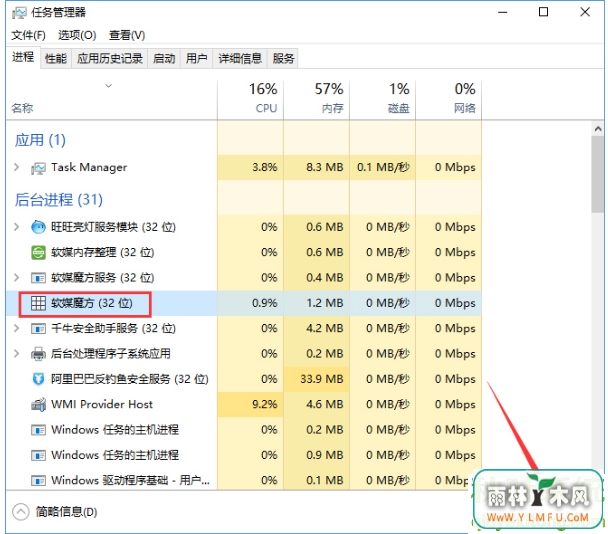Select the 阿里巴巴反钓鱼安全服务 (32 位) row
Screen dimensions: 608x534
pyautogui.click(x=244, y=379)
